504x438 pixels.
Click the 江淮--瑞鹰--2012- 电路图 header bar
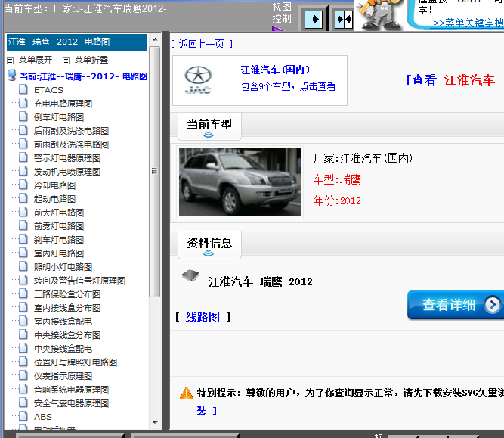[76, 42]
